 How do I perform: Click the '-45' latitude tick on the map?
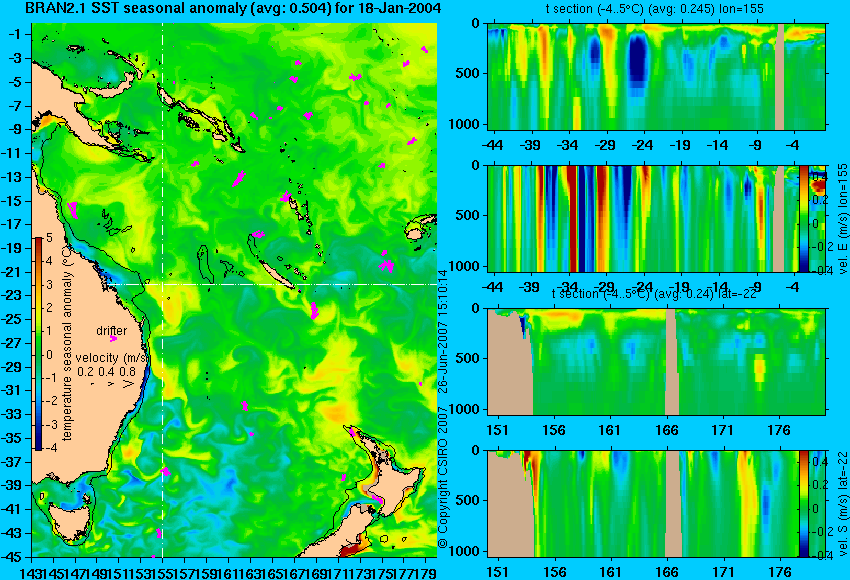[13, 557]
